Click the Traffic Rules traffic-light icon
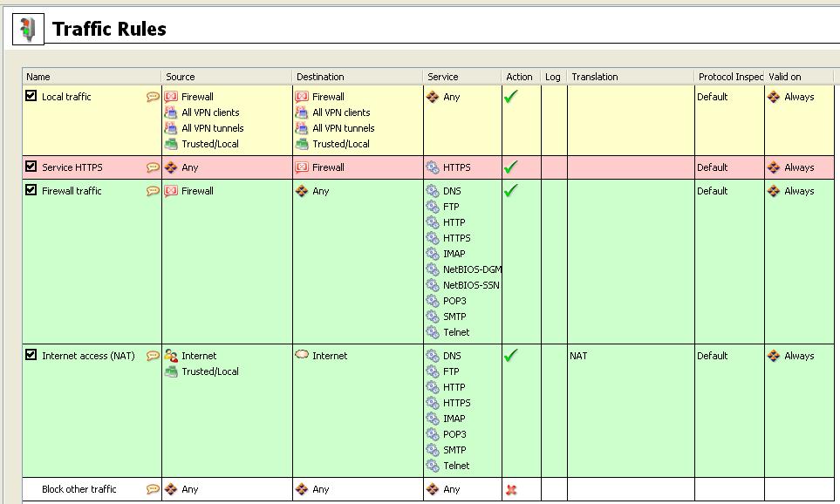Viewport: 840px width, 504px height. tap(28, 29)
